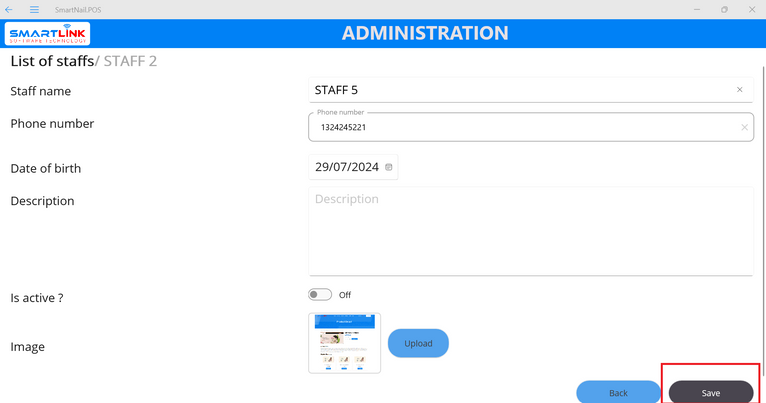Viewport: 766px width, 403px height.
Task: Click inside the Description text area
Action: [x=530, y=230]
